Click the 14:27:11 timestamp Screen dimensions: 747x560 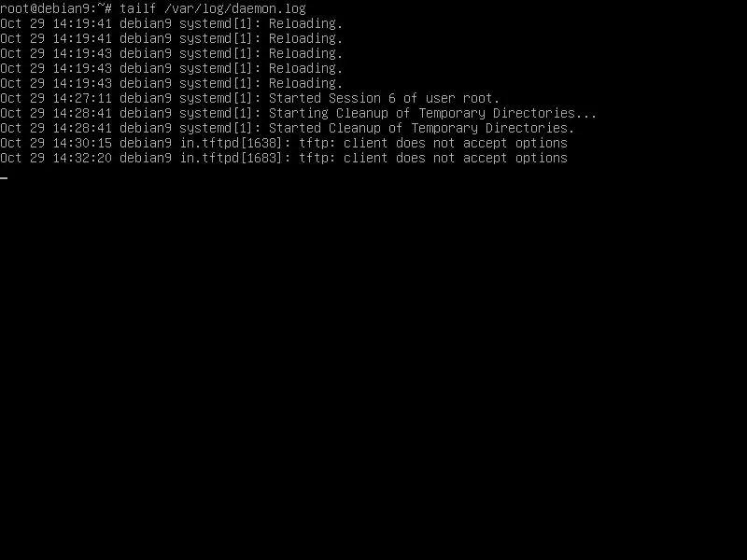coord(82,98)
